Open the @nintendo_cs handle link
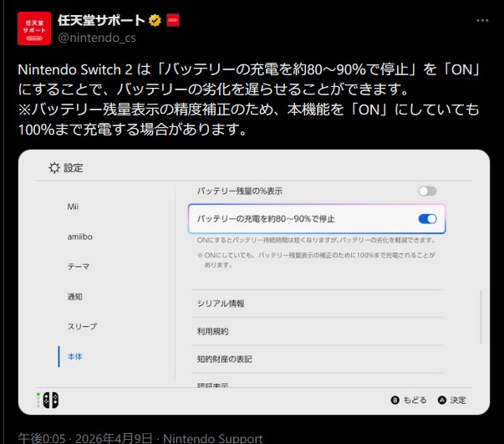This screenshot has width=504, height=444. [97, 38]
